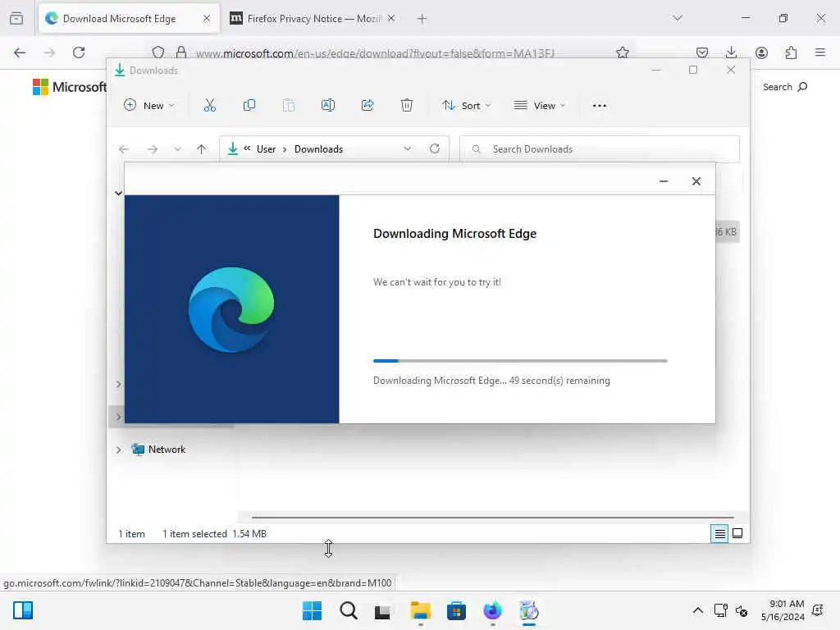The image size is (840, 630).
Task: Open Windows taskbar search
Action: [x=348, y=610]
